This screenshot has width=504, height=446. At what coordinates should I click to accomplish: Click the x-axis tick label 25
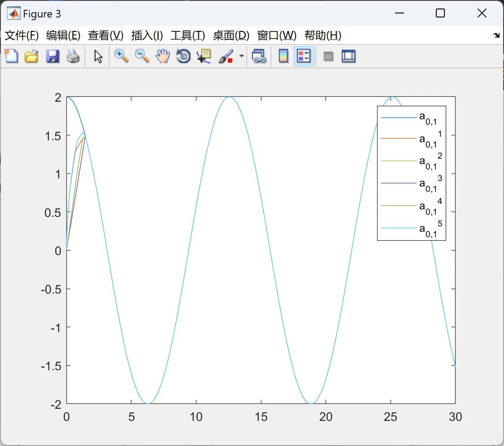391,417
